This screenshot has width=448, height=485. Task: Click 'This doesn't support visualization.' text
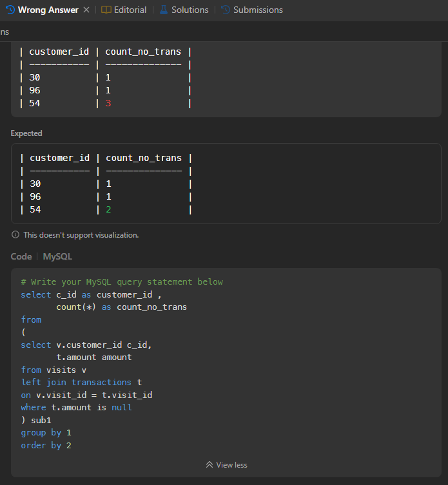tap(81, 234)
